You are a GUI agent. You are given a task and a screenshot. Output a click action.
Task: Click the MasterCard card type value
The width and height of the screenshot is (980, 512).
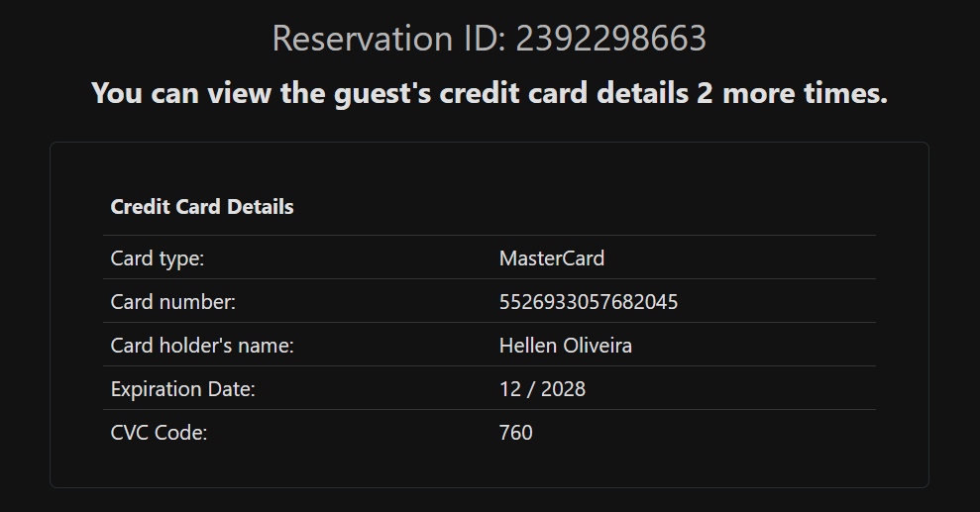pyautogui.click(x=552, y=258)
